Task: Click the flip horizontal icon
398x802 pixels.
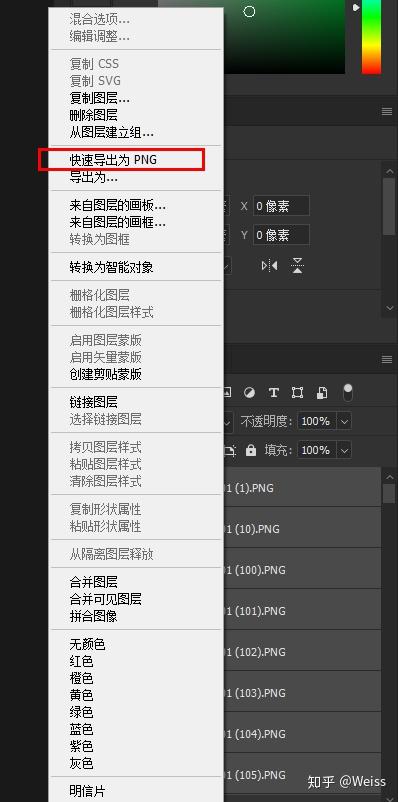Action: click(269, 265)
